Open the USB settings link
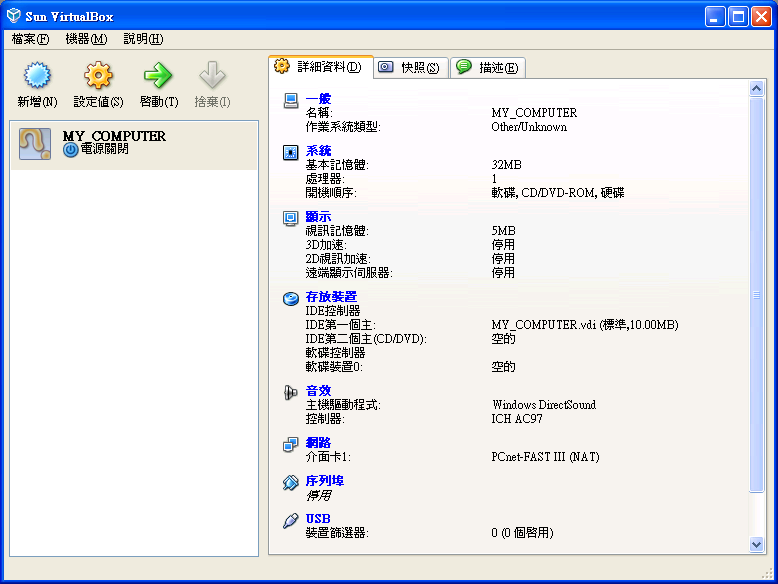 pyautogui.click(x=318, y=519)
